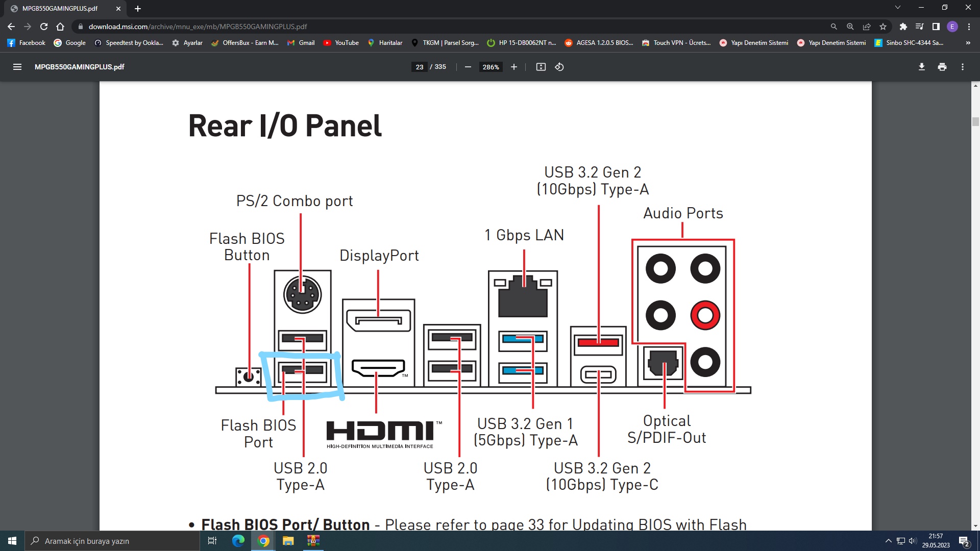This screenshot has width=980, height=551.
Task: Click the fit page view icon
Action: click(541, 67)
